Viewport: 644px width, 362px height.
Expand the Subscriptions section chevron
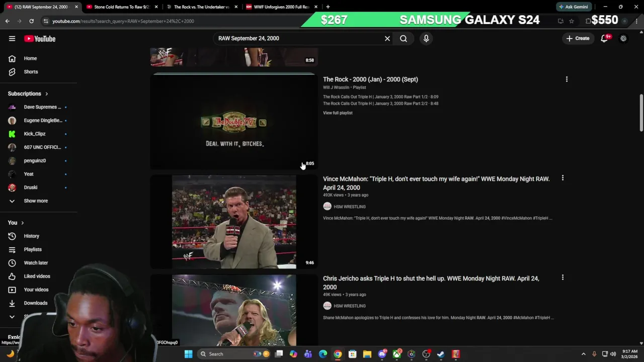coord(47,94)
